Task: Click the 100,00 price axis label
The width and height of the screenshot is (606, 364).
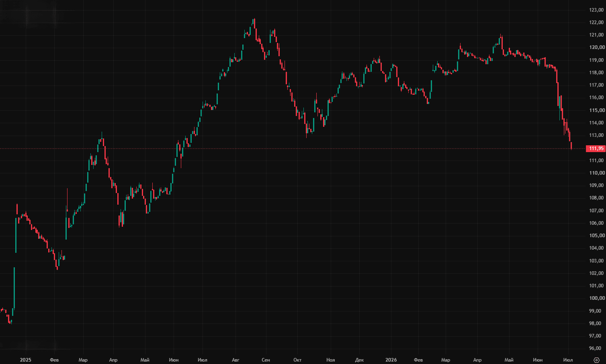Action: (596, 298)
